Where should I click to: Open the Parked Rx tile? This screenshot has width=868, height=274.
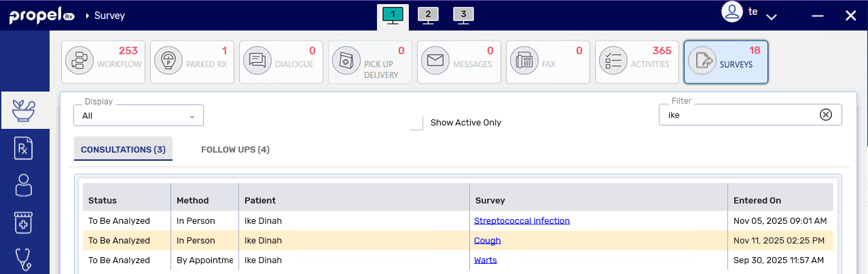tap(192, 62)
